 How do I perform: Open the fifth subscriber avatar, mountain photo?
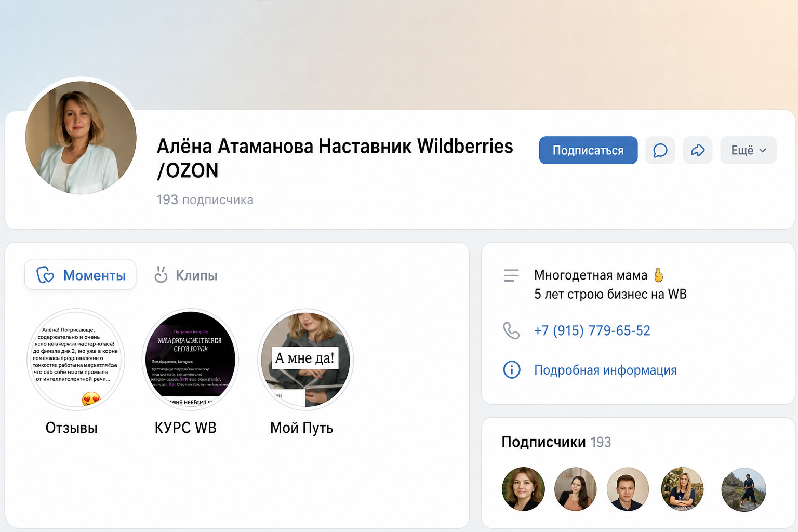744,489
